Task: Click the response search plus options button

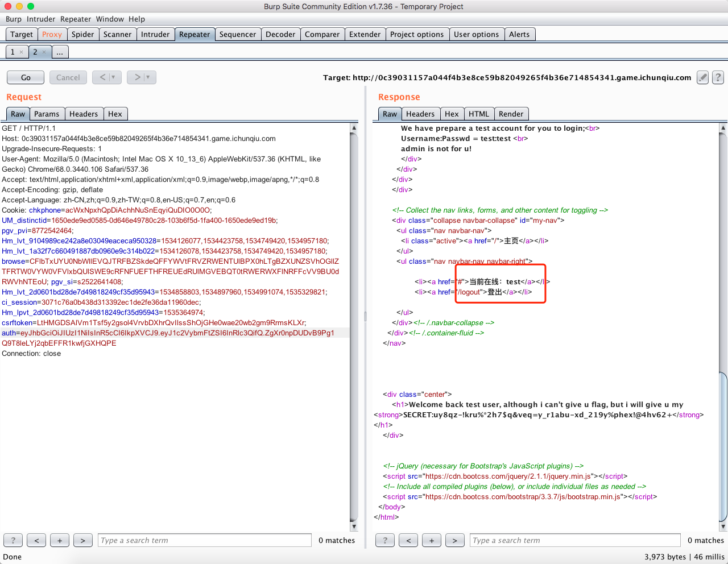Action: tap(432, 540)
